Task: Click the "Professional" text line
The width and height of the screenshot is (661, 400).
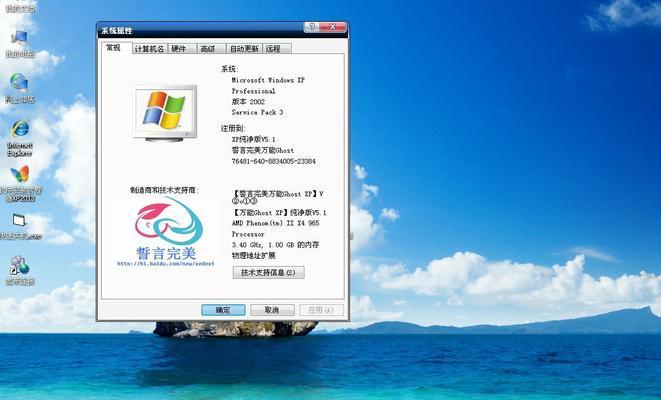Action: (253, 91)
